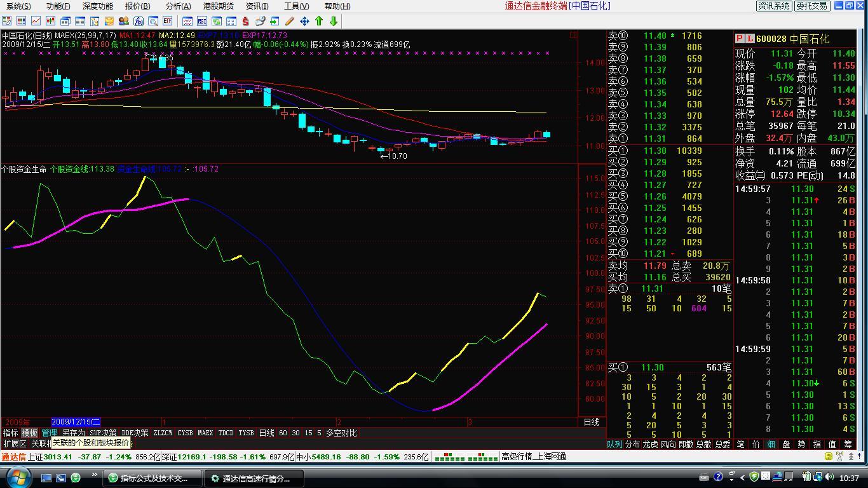Click the green arrow into window icon
This screenshot has height=488, width=868.
pos(275,21)
